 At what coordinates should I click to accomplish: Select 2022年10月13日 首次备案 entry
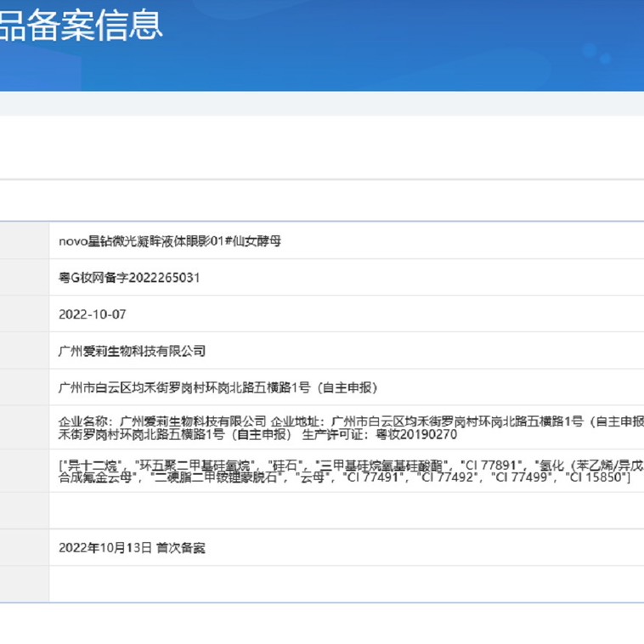(x=132, y=548)
